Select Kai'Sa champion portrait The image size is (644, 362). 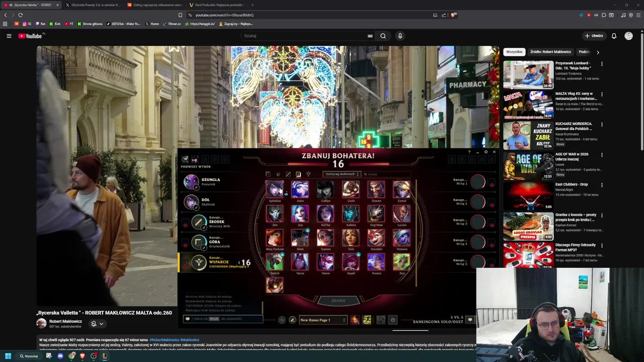(326, 214)
